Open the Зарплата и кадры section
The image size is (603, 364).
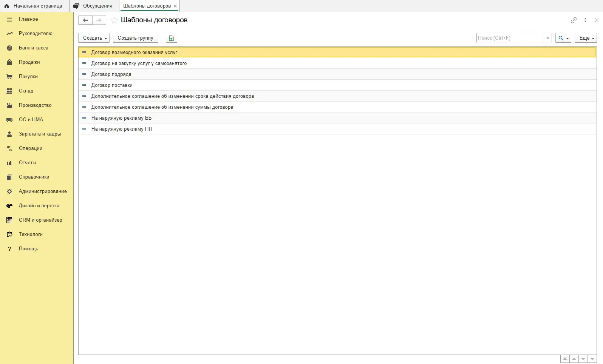(x=37, y=134)
